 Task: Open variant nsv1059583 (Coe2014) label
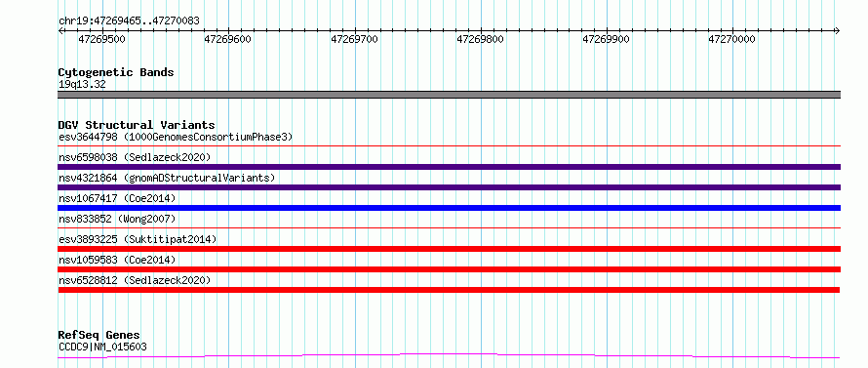(117, 260)
